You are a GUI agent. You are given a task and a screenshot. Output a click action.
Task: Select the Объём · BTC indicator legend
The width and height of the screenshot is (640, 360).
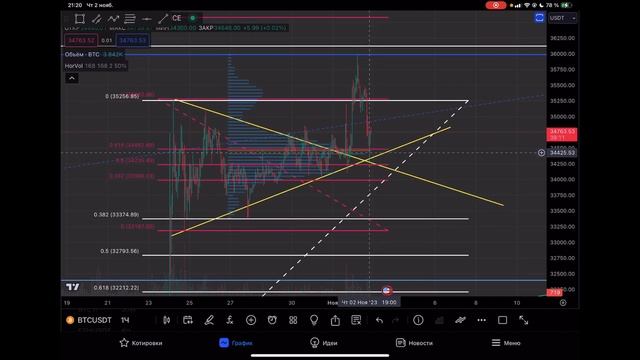click(x=94, y=54)
